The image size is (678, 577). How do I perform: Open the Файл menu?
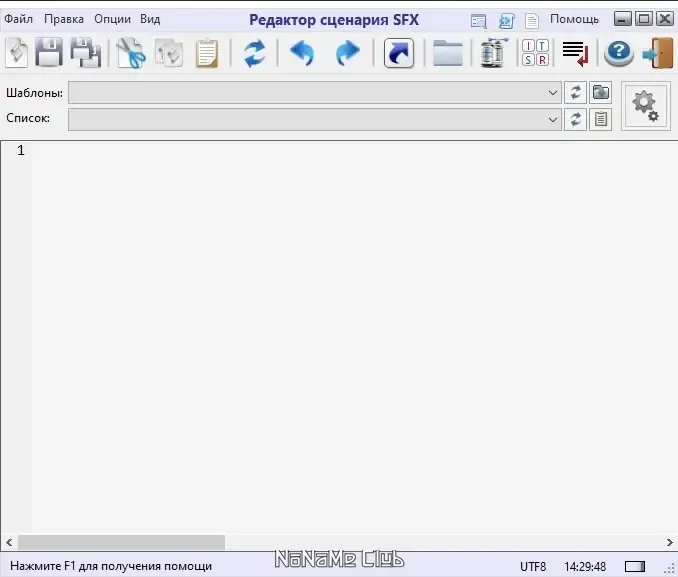point(19,19)
